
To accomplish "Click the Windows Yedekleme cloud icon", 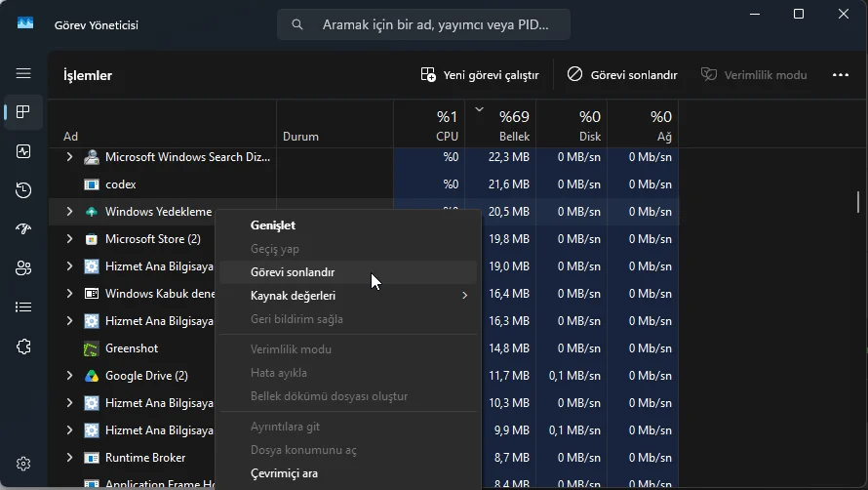I will (x=92, y=212).
